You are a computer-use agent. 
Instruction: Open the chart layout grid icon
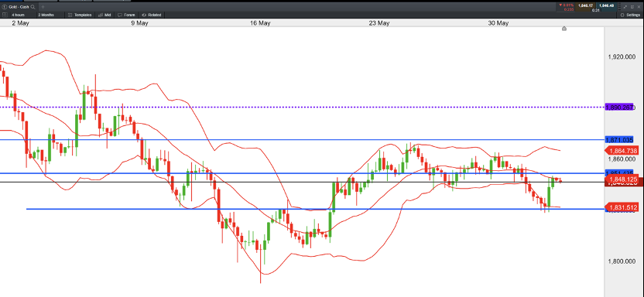click(x=5, y=15)
